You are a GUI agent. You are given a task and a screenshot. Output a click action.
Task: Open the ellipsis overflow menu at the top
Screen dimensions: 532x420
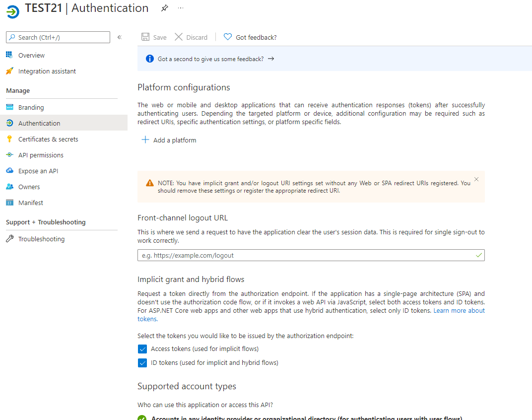(181, 8)
